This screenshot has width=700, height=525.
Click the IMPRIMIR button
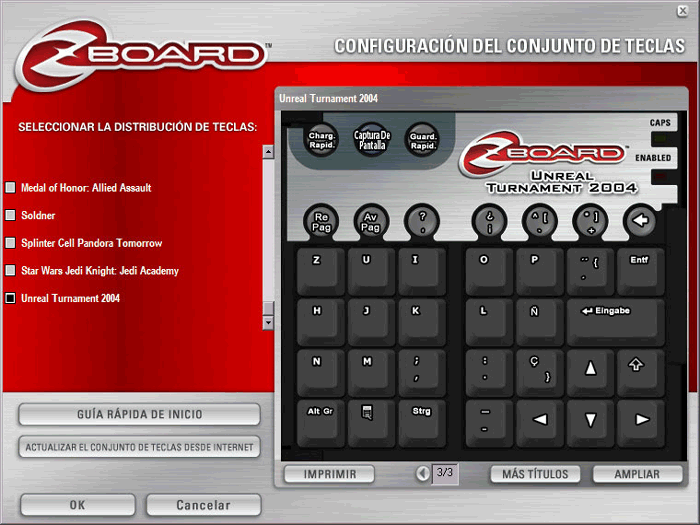(x=329, y=474)
